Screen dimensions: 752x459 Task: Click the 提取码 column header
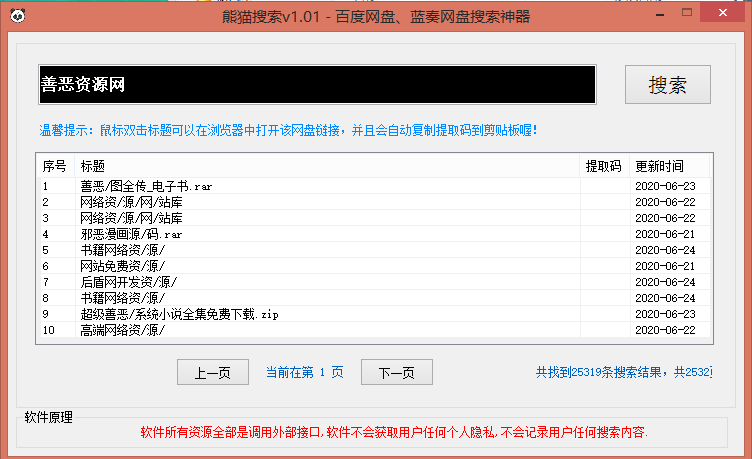[603, 166]
